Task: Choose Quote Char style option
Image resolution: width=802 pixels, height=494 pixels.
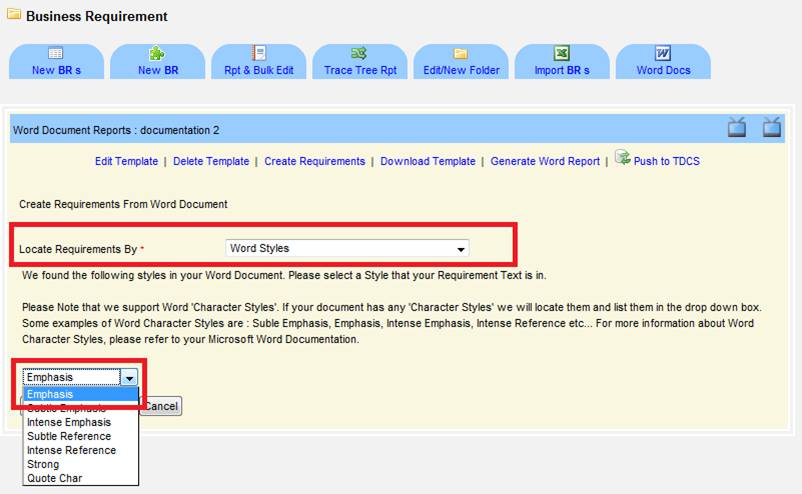Action: pos(55,478)
